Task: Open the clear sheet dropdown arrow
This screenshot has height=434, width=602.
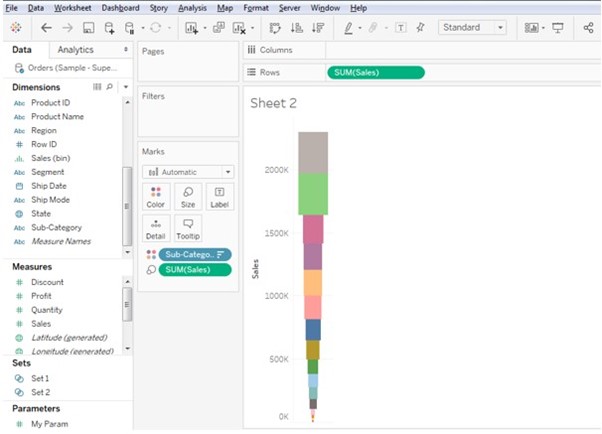Action: 252,28
